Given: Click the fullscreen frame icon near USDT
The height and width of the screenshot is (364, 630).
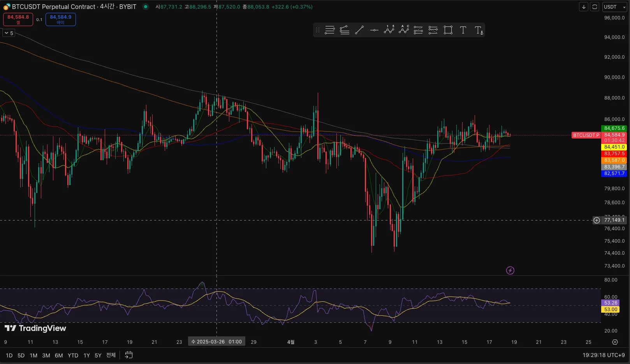Looking at the screenshot, I should tap(595, 7).
